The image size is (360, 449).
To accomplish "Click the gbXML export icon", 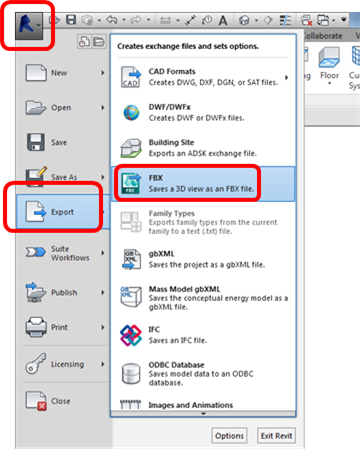I will click(x=131, y=259).
